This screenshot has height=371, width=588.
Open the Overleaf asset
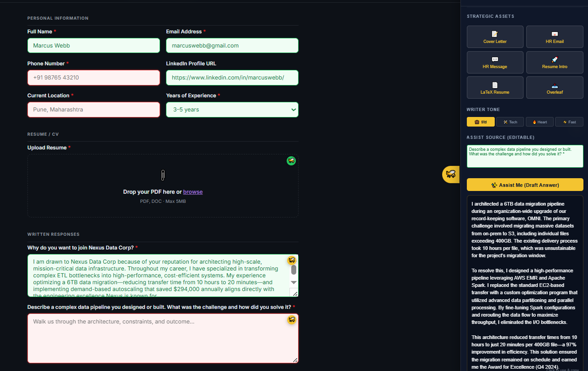point(554,88)
